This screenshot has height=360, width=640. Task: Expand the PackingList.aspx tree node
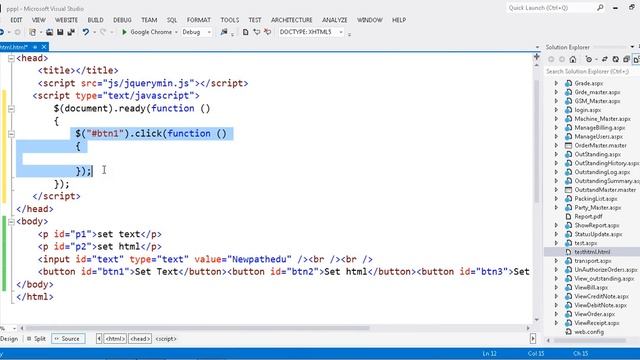click(556, 199)
